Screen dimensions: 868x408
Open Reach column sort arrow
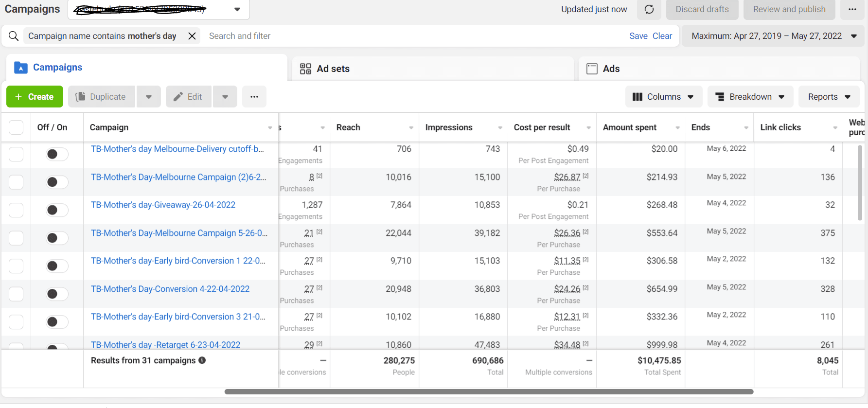411,128
